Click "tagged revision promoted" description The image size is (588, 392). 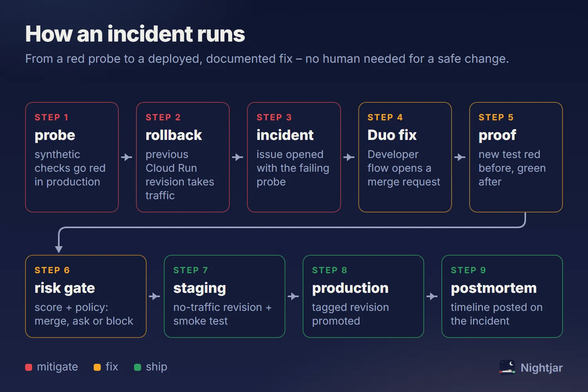[x=350, y=314]
